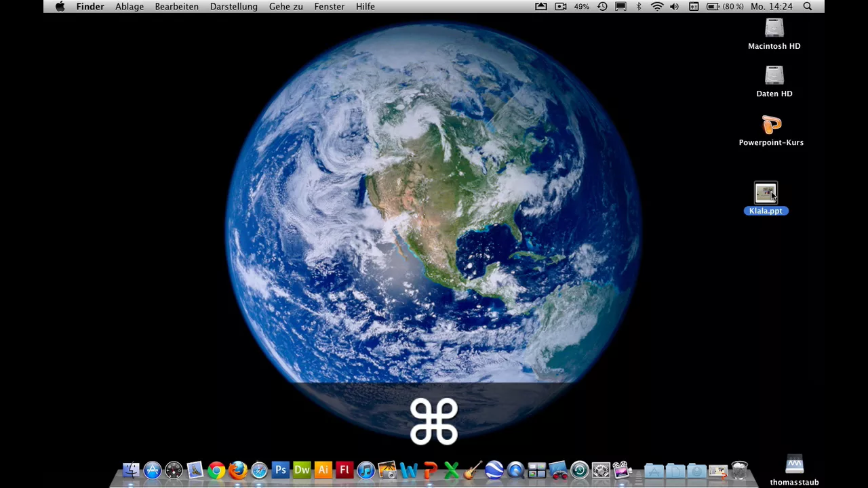This screenshot has width=868, height=488.
Task: Open Finder from the Dock
Action: click(x=131, y=470)
